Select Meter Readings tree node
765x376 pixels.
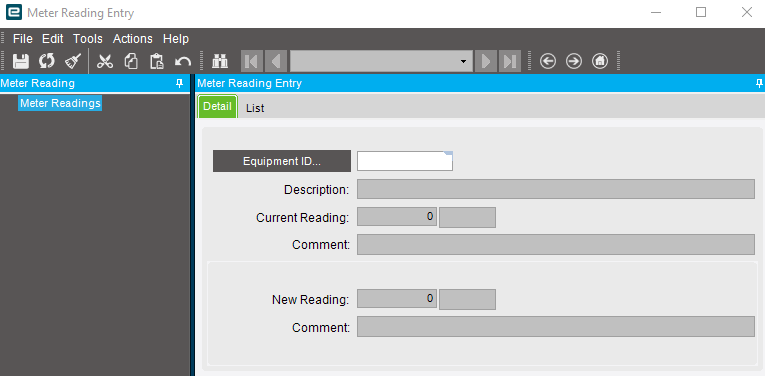point(60,103)
